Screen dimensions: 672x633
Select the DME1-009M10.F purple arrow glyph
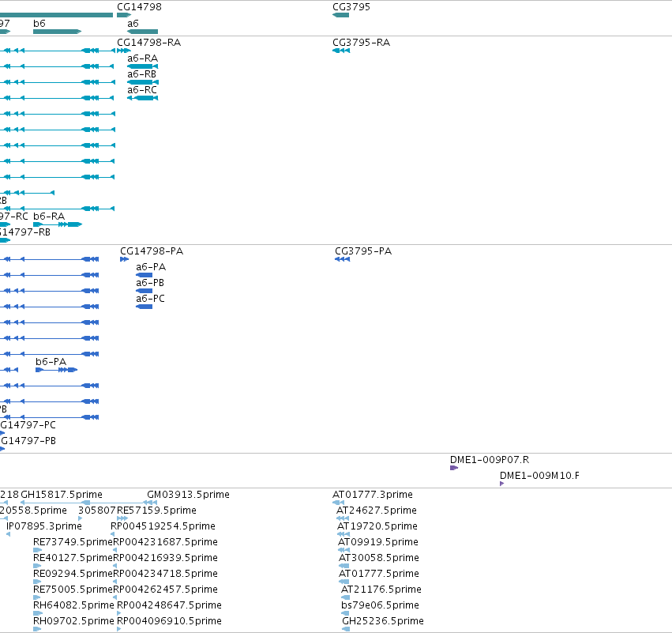click(502, 484)
